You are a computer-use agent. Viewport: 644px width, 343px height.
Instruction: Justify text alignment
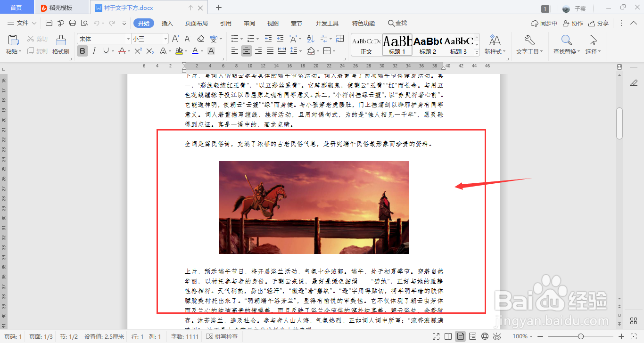coord(270,51)
